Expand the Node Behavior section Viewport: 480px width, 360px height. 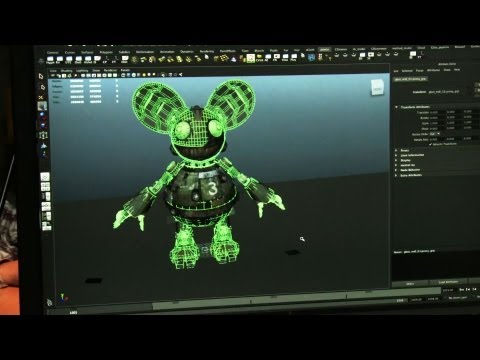[396, 170]
